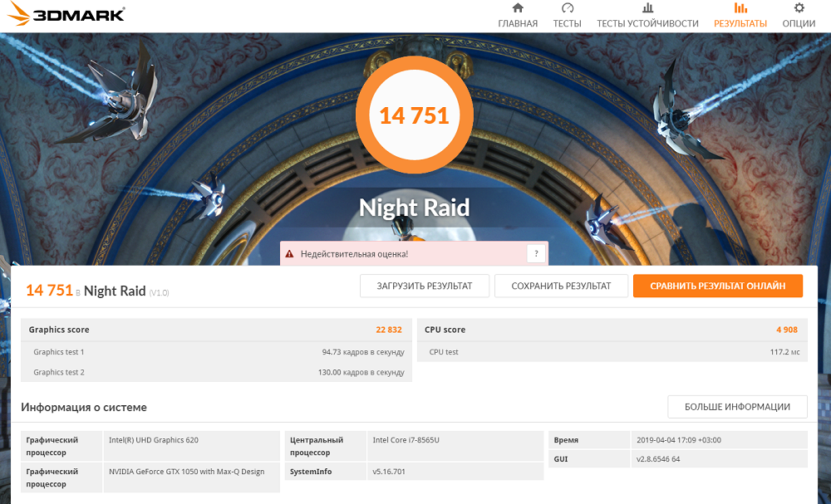
Task: Click БОЛЬШЕ ИНФОРМАЦИИ button
Action: pos(737,407)
